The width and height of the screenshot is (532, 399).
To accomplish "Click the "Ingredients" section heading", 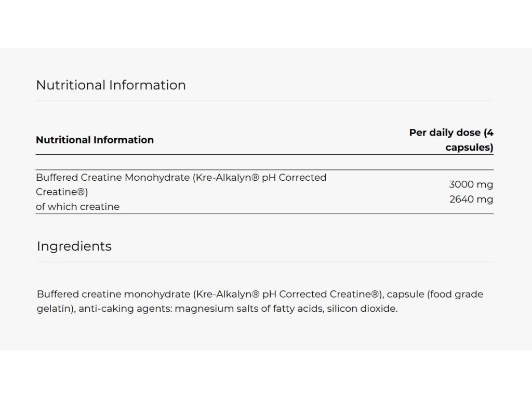I will (74, 246).
